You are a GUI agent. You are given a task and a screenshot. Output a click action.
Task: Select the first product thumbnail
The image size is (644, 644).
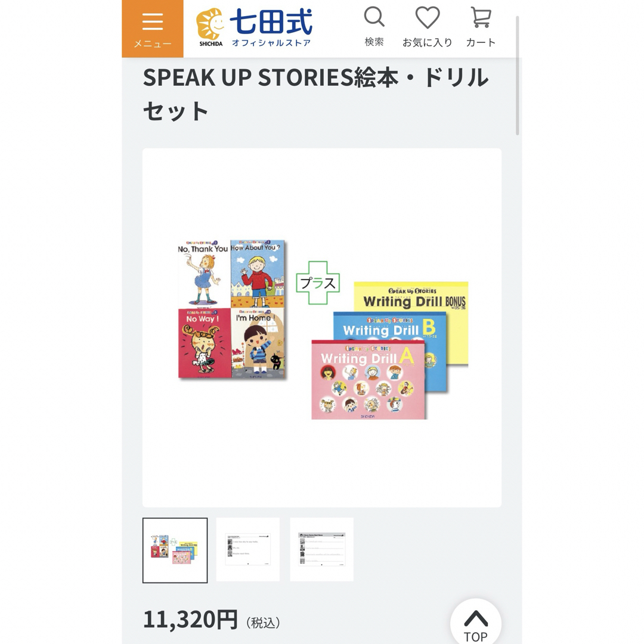click(x=175, y=550)
